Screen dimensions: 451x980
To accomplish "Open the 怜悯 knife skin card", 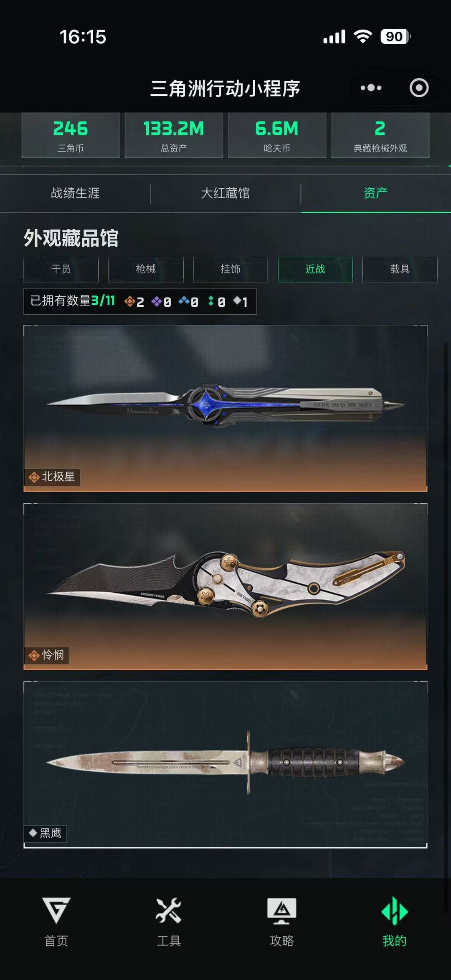I will pyautogui.click(x=225, y=586).
